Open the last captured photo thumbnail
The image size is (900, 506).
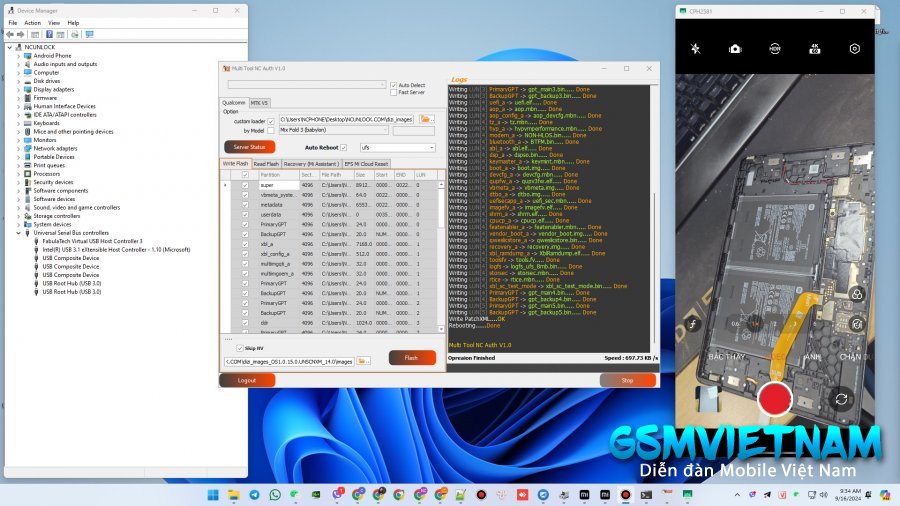pos(707,398)
